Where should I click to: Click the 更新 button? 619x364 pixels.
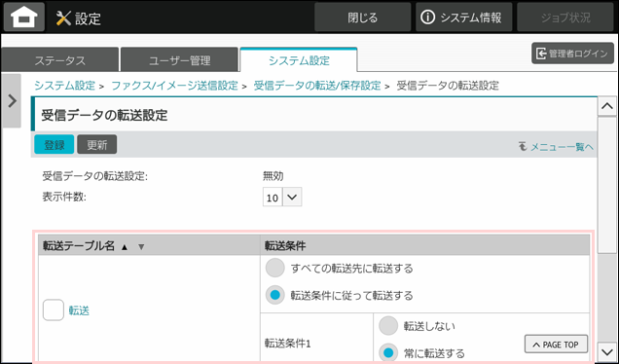[97, 144]
